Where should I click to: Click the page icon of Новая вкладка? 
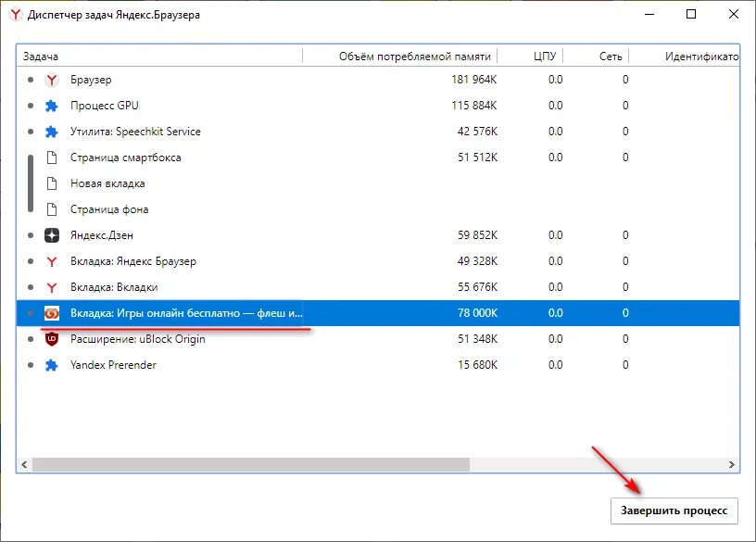[x=52, y=183]
